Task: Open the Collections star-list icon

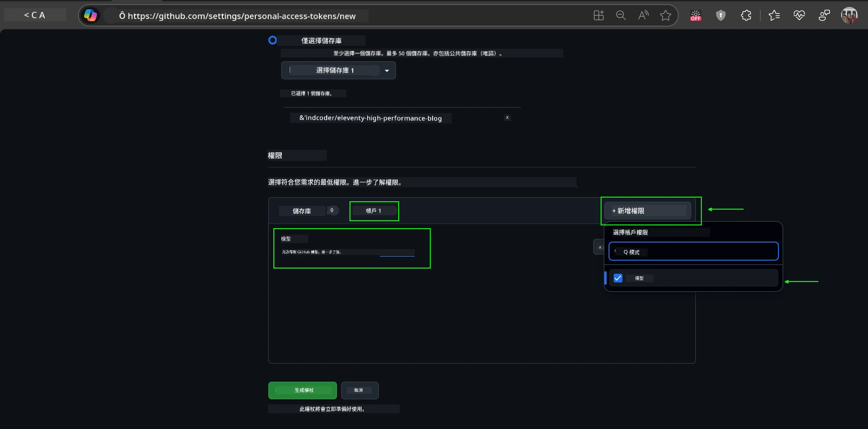Action: [x=774, y=15]
